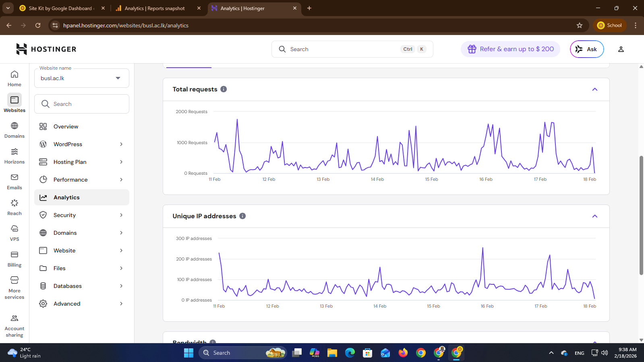Open File Explorer from the taskbar
Viewport: 644px width, 362px height.
pyautogui.click(x=332, y=353)
